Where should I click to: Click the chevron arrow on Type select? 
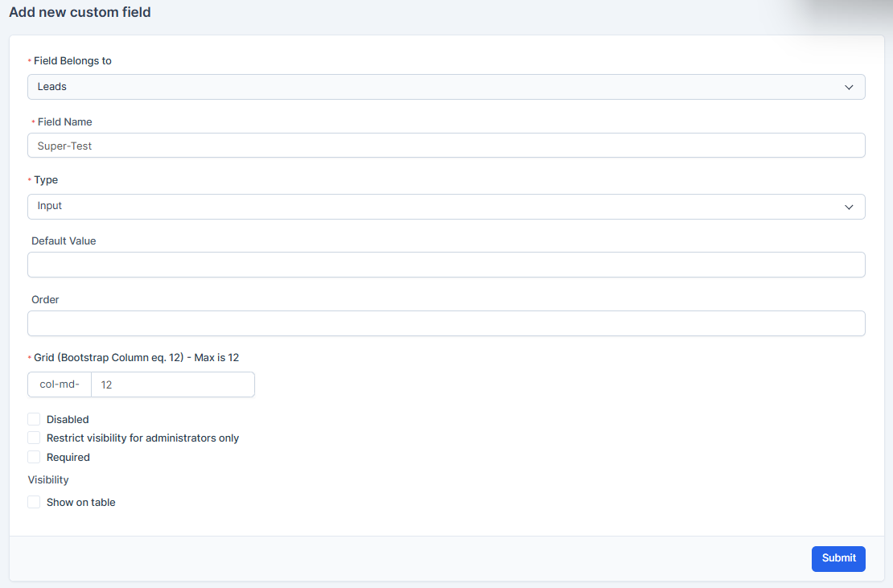pos(849,207)
